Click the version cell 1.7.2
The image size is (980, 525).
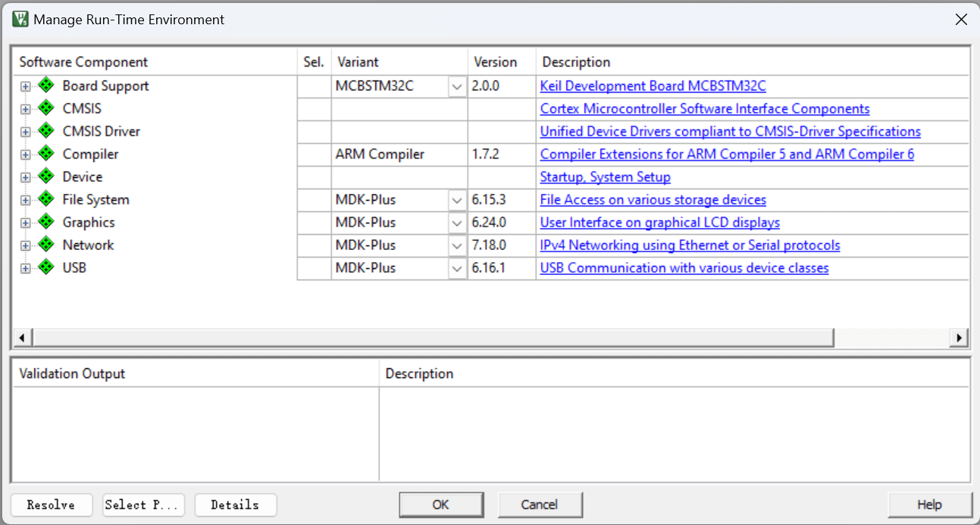[502, 155]
